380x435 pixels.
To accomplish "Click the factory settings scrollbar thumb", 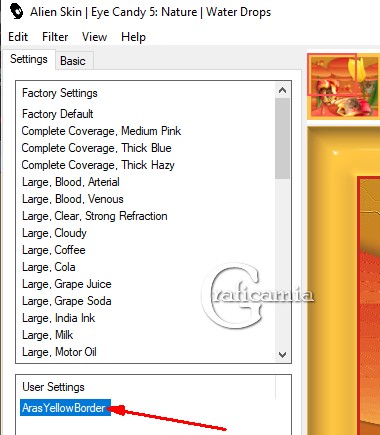I will pos(282,138).
